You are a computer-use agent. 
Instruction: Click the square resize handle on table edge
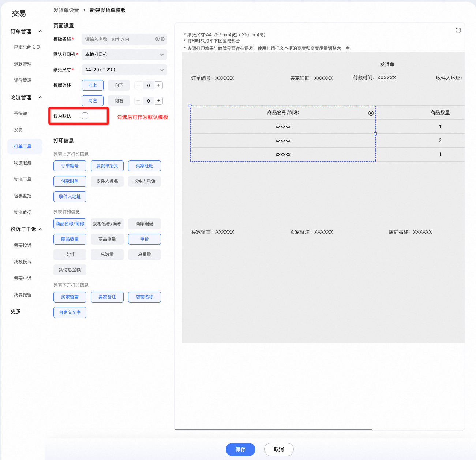[375, 134]
